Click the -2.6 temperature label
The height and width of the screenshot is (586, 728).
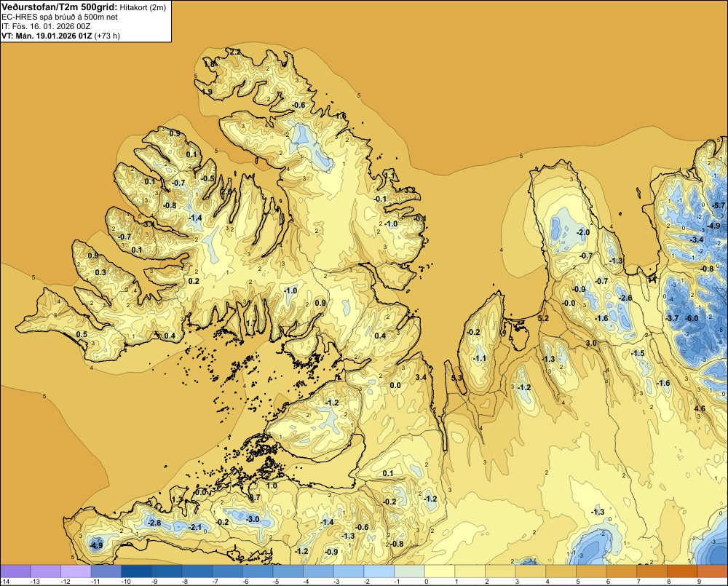(625, 298)
